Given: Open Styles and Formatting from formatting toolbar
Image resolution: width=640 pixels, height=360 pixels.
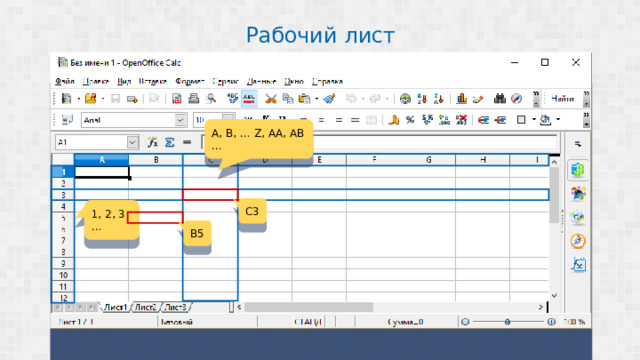Looking at the screenshot, I should (67, 120).
